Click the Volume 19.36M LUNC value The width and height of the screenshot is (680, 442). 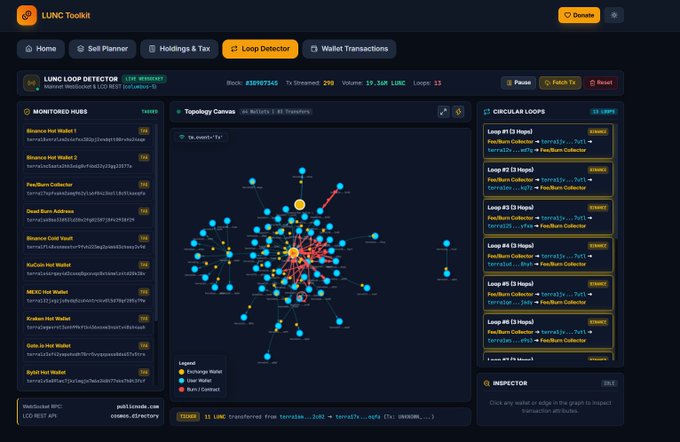click(x=386, y=83)
